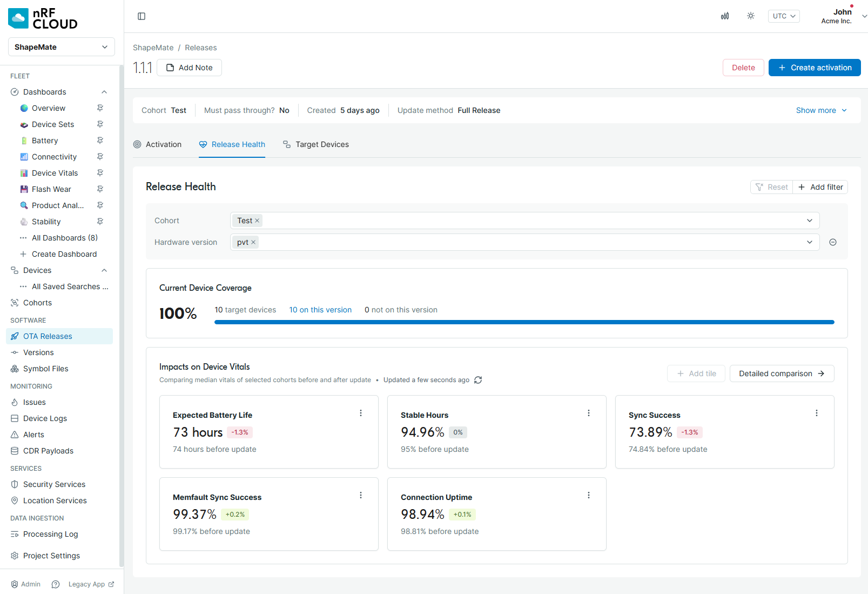Click the Add Note button
868x594 pixels.
click(189, 68)
